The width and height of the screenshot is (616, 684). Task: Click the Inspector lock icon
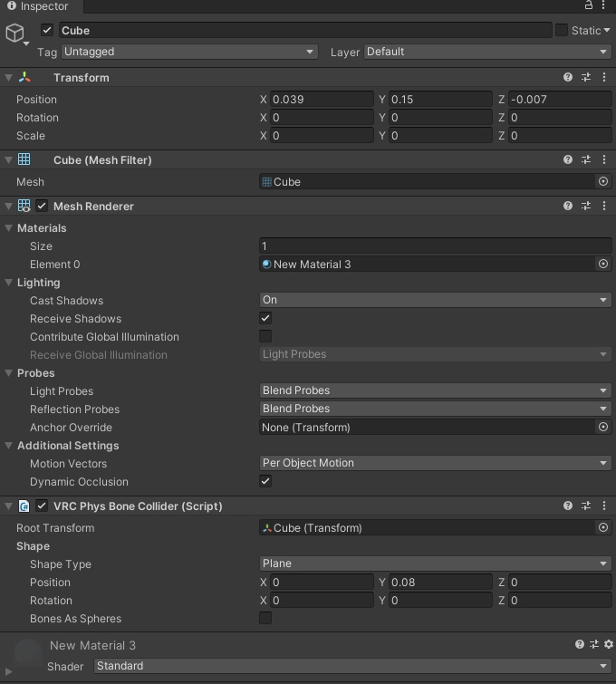click(x=589, y=5)
